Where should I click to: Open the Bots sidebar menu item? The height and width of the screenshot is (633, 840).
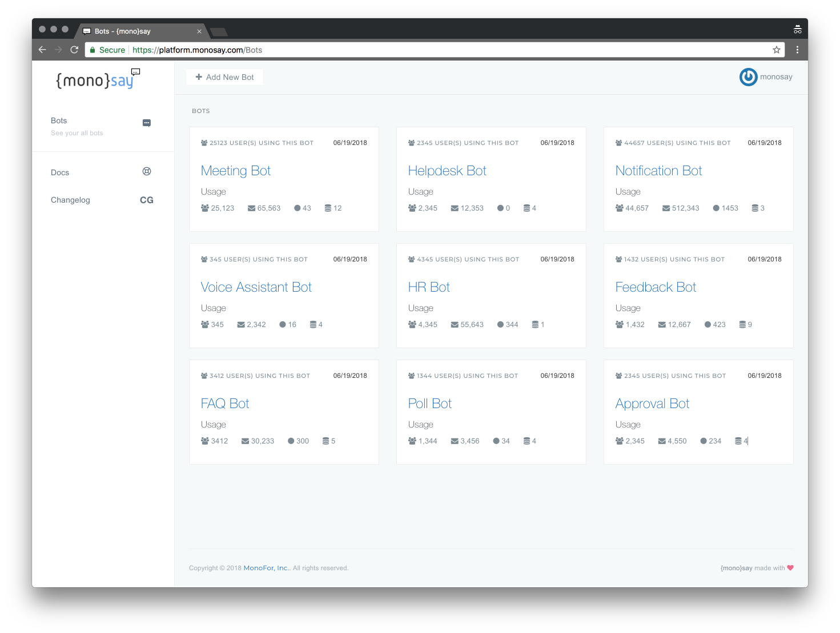[103, 126]
